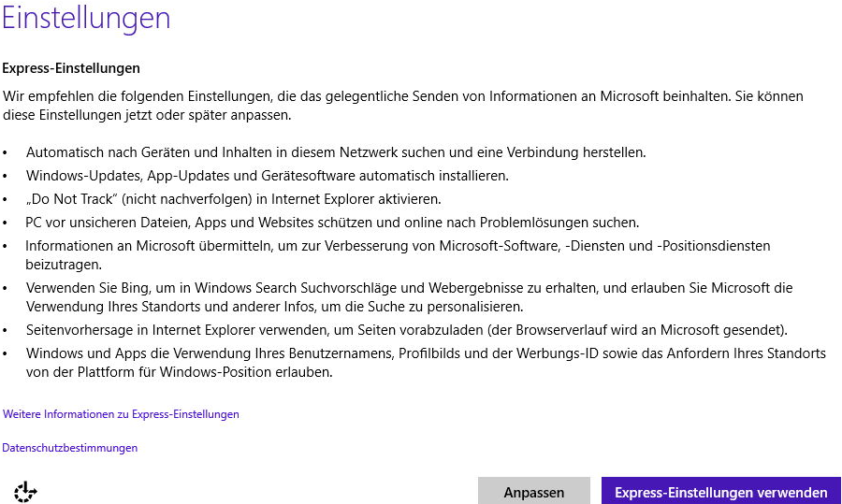This screenshot has height=504, width=842.
Task: Select the Express-Einstellungen subheading
Action: click(x=71, y=68)
